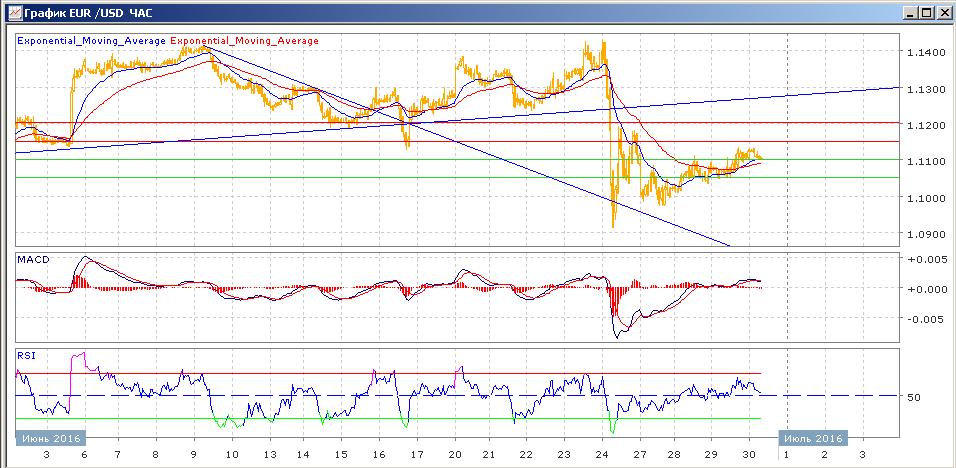
Task: Click the 1.1200 price axis label
Action: [924, 125]
